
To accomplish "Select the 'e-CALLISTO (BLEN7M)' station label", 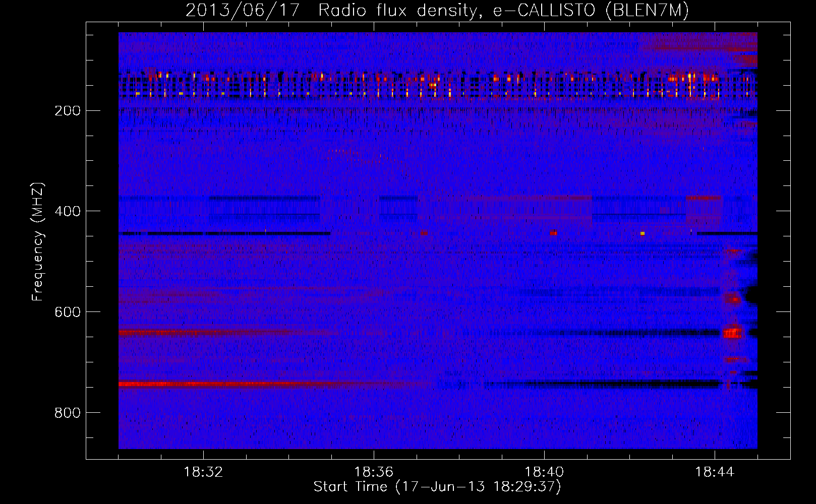I will coord(591,11).
